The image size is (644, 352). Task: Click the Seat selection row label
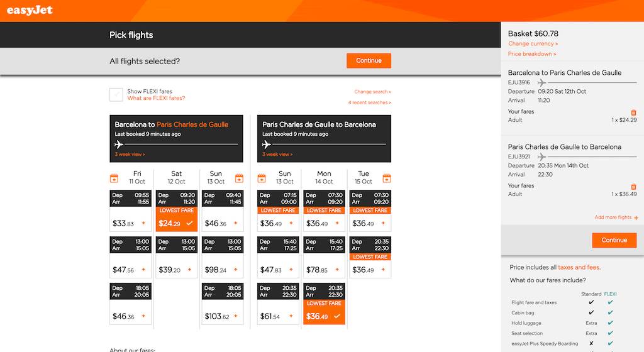coord(527,334)
